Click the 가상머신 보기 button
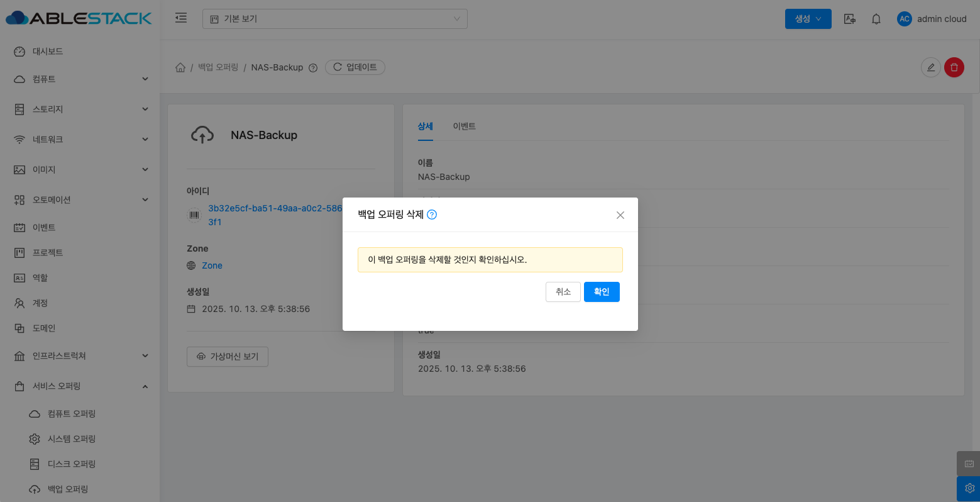 click(x=228, y=357)
